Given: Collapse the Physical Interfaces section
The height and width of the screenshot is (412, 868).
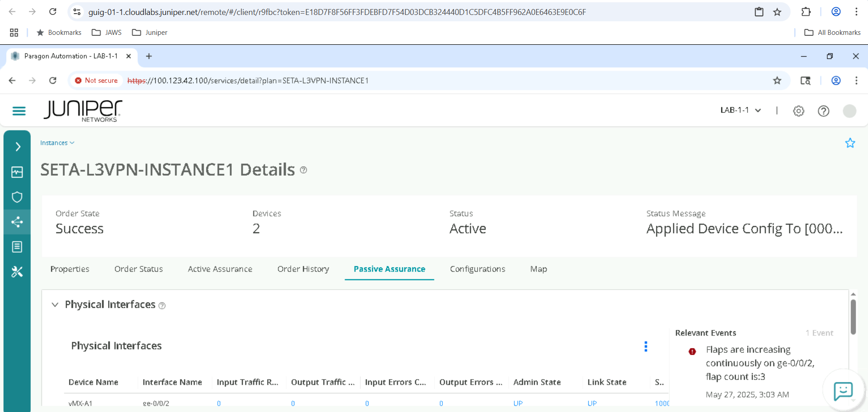Looking at the screenshot, I should 55,305.
